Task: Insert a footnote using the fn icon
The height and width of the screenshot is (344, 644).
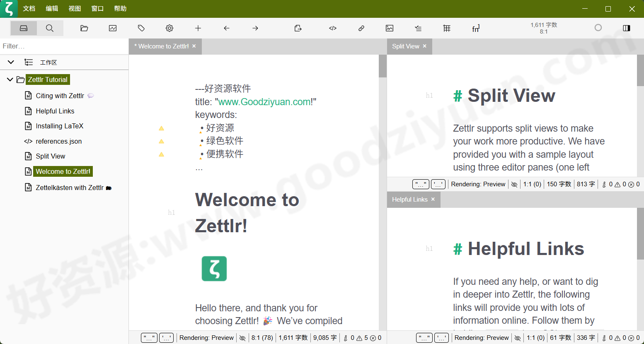Action: (476, 28)
